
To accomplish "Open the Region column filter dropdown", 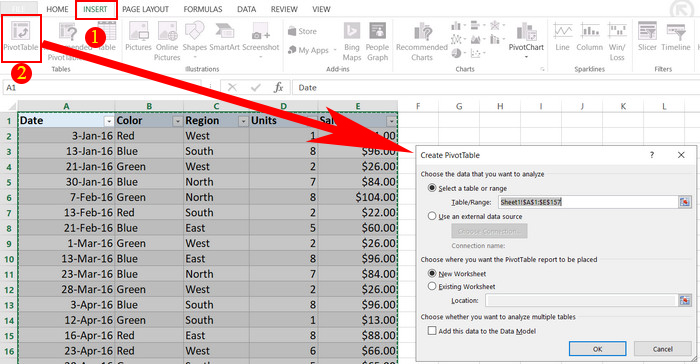I will click(x=243, y=121).
